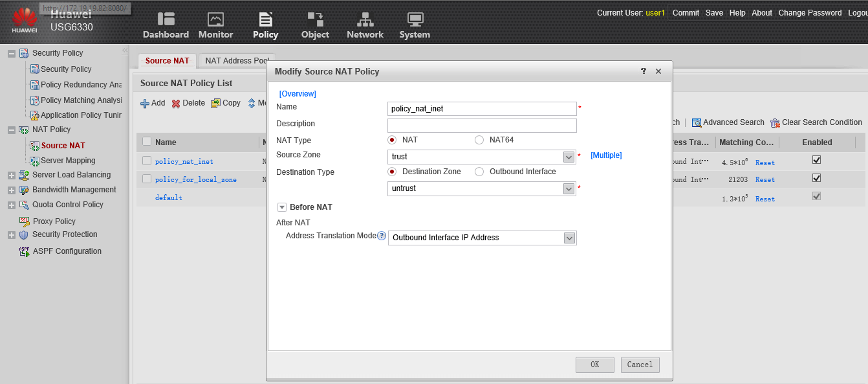Open the Object section icon
Image resolution: width=868 pixels, height=384 pixels.
[x=315, y=19]
